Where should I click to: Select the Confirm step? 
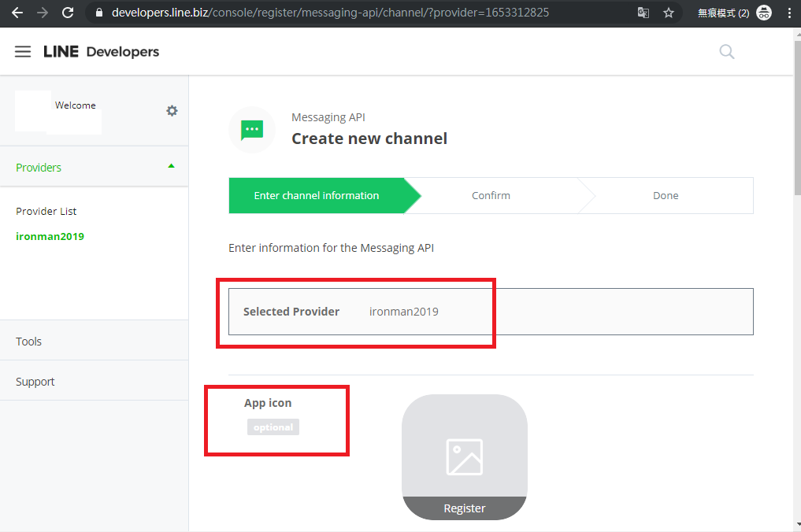pyautogui.click(x=491, y=195)
